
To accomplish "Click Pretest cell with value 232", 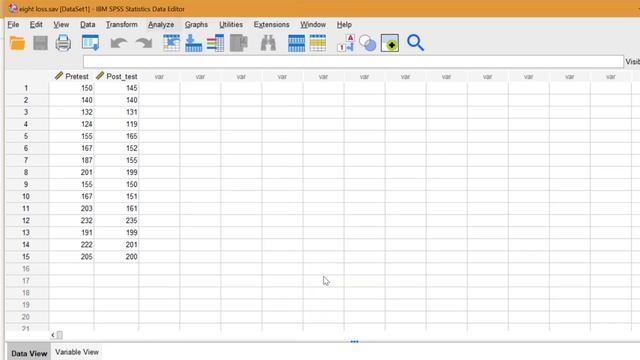I will tap(71, 220).
